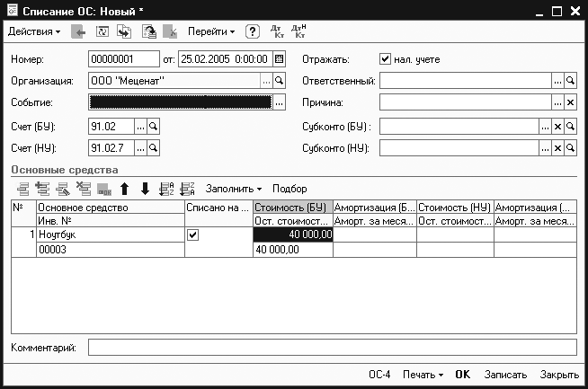This screenshot has width=588, height=389.
Task: Maximize the Списание ОС window
Action: pyautogui.click(x=557, y=12)
